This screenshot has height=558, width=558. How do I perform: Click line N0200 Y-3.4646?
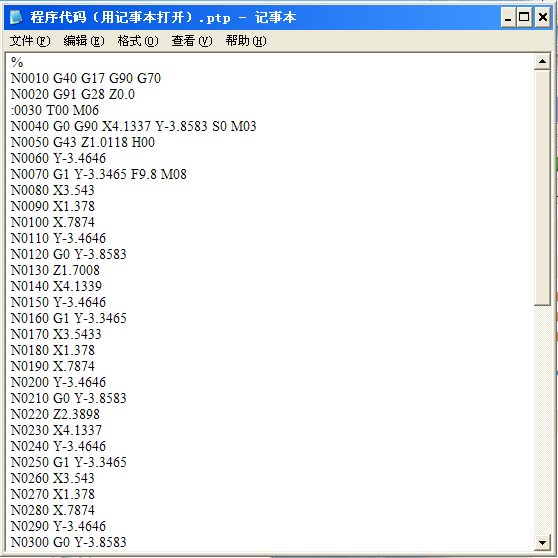(58, 382)
